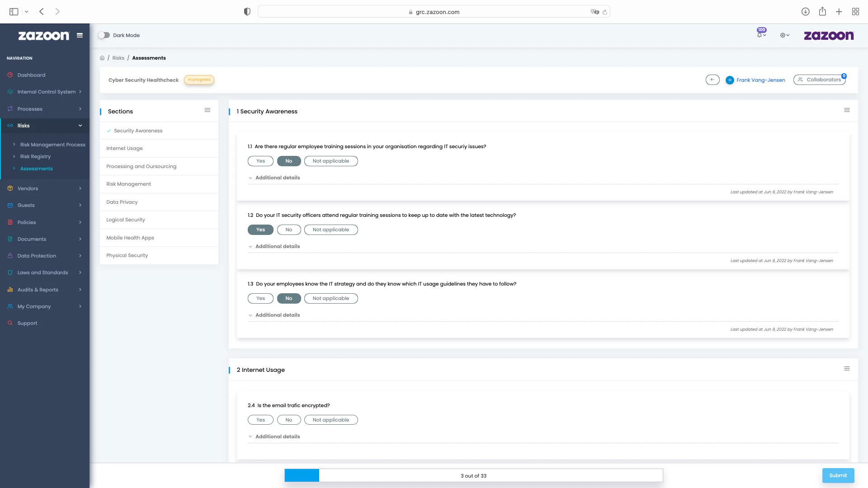The height and width of the screenshot is (488, 868).
Task: Switch to the Internet Usage section
Action: (124, 148)
